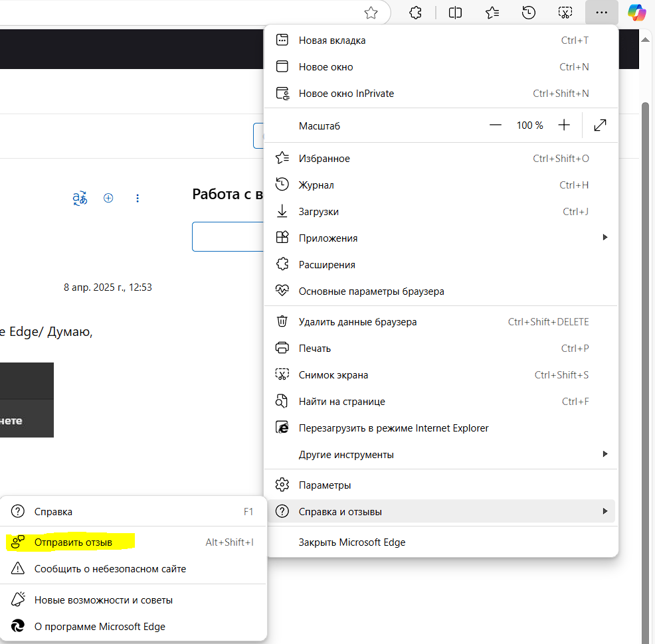The image size is (655, 644).
Task: Open Основные параметры браузера
Action: pos(440,291)
